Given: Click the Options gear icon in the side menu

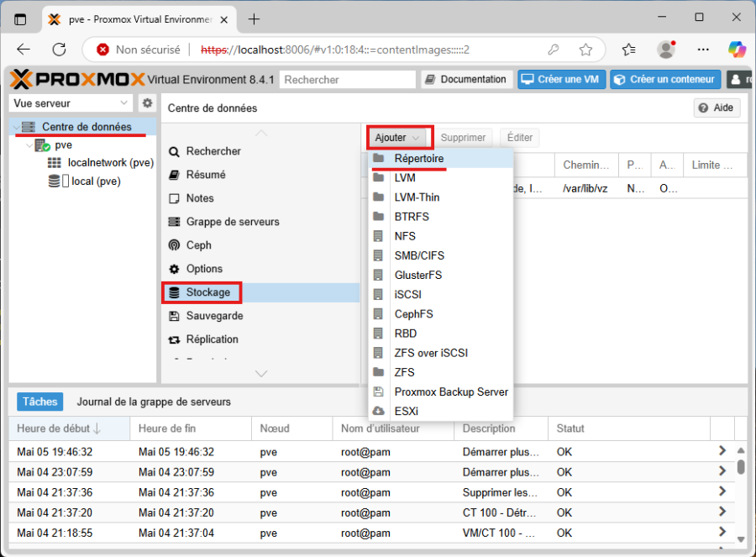Looking at the screenshot, I should tap(174, 269).
